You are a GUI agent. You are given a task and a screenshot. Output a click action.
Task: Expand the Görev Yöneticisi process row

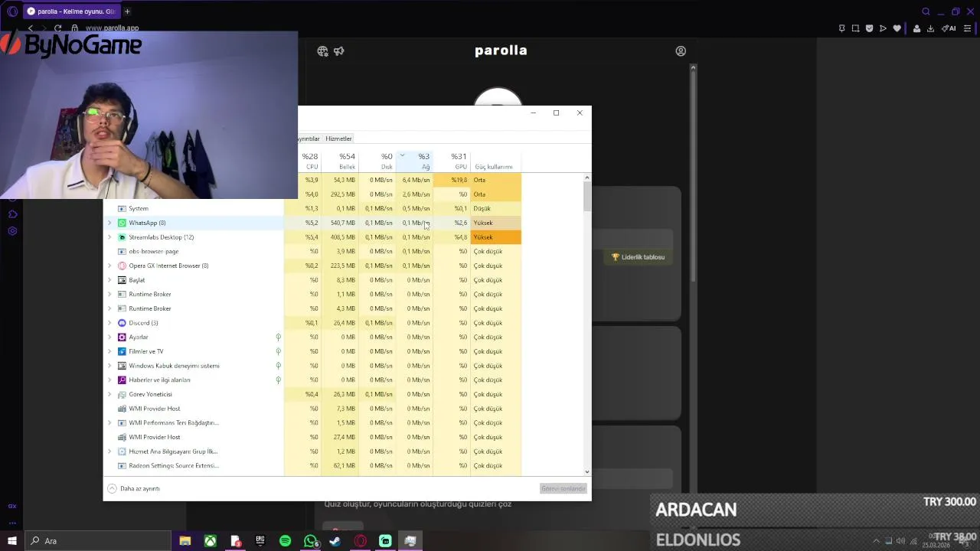109,394
